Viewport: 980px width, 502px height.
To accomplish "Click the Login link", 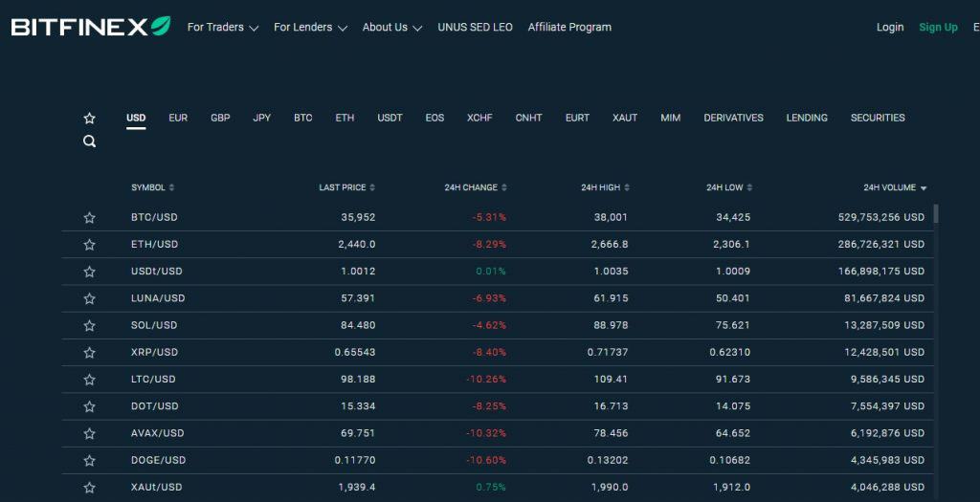I will click(x=890, y=28).
